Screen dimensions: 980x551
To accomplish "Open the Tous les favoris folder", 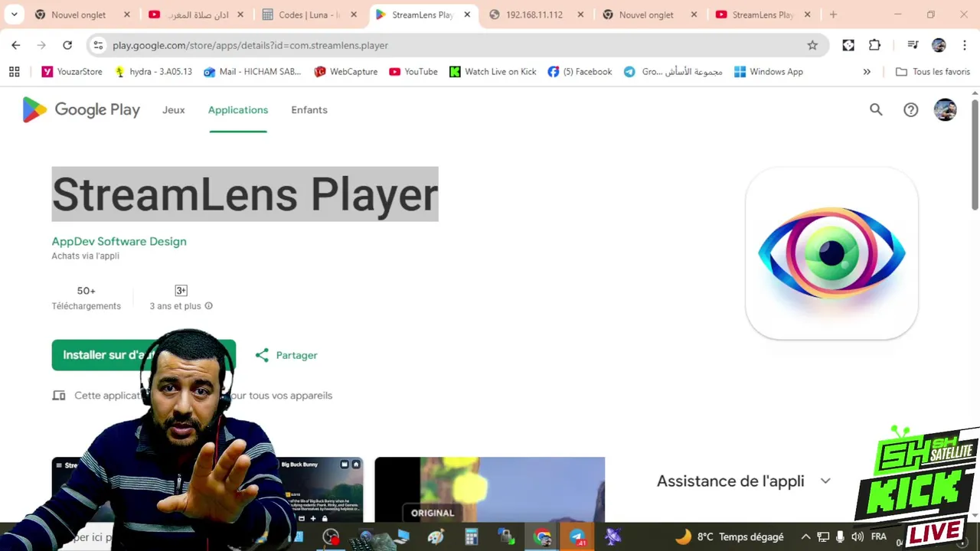I will pyautogui.click(x=933, y=71).
